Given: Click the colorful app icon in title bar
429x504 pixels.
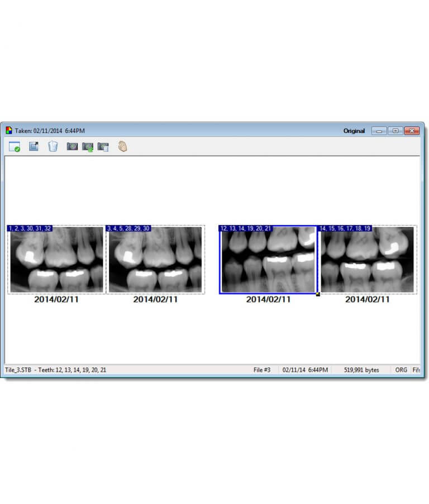Looking at the screenshot, I should coord(9,131).
